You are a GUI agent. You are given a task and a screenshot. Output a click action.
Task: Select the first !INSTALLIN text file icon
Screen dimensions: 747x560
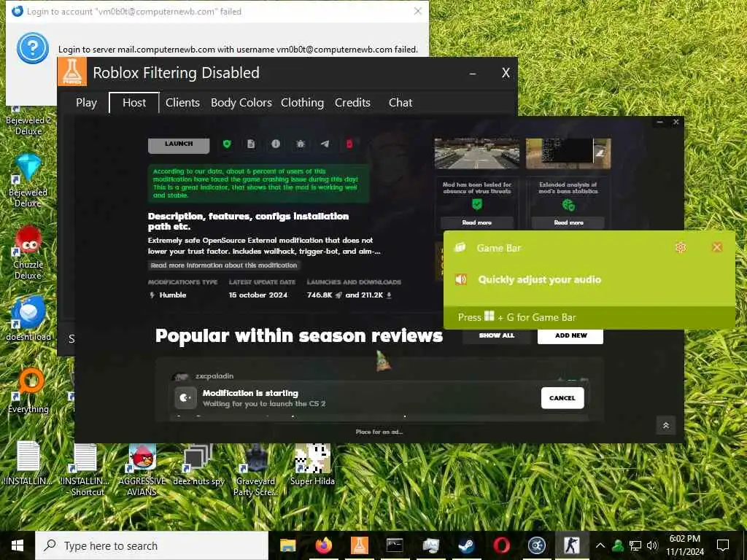tap(28, 463)
